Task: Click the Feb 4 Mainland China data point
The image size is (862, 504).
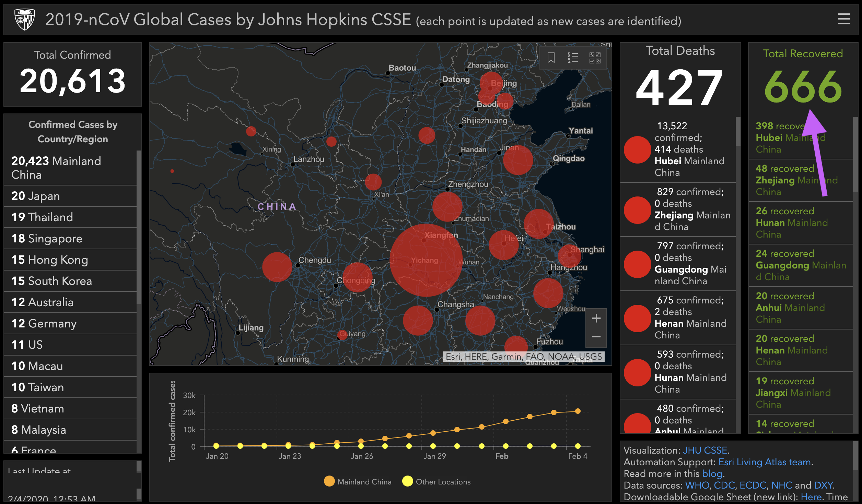Action: click(x=578, y=411)
